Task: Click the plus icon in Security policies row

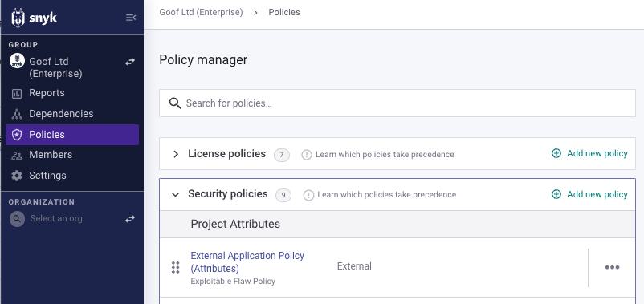Action: point(556,194)
